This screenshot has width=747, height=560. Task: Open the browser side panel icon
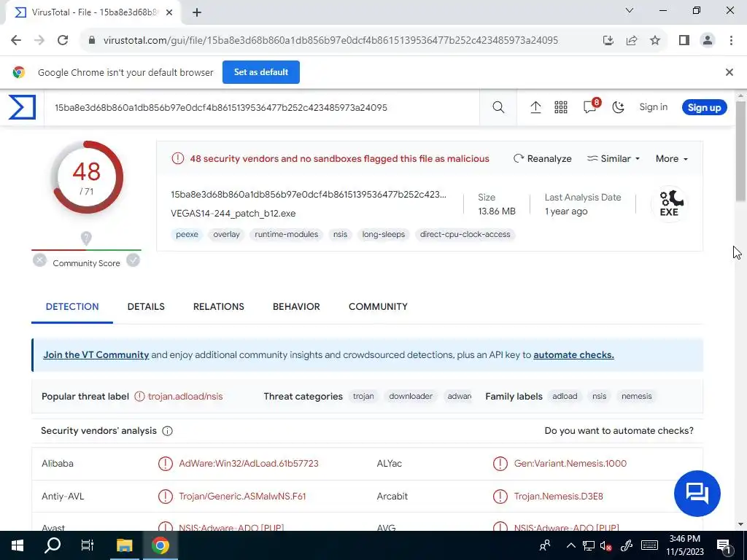[684, 40]
